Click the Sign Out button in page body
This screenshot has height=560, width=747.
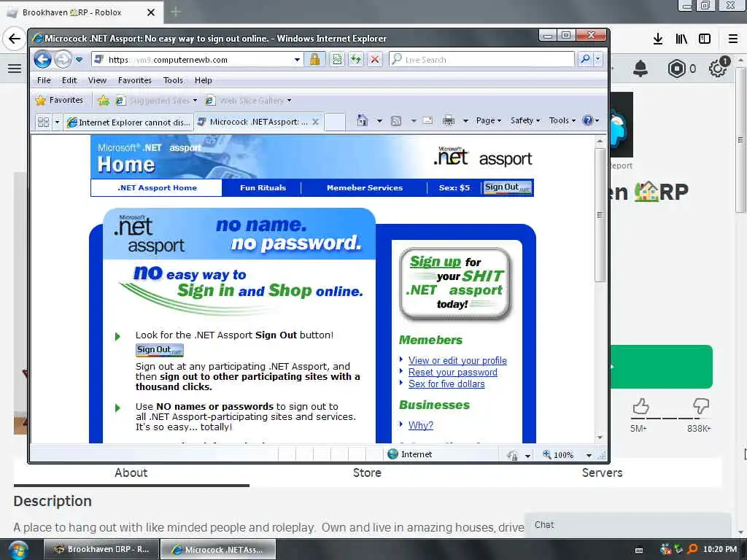[160, 350]
